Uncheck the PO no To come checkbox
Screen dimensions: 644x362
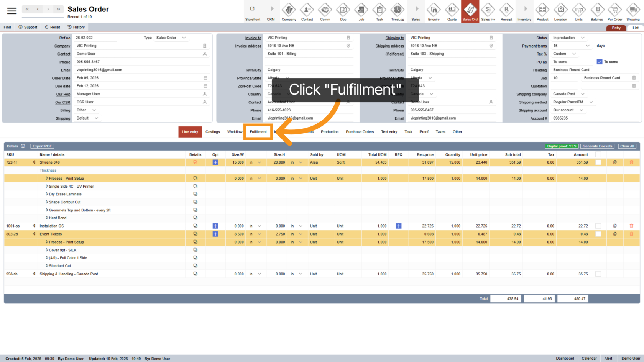click(600, 62)
